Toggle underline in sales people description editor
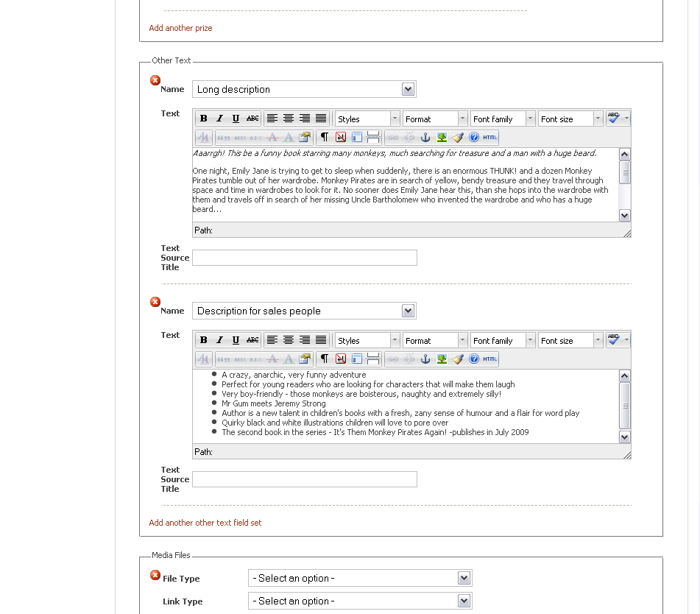Image resolution: width=700 pixels, height=614 pixels. pyautogui.click(x=236, y=340)
